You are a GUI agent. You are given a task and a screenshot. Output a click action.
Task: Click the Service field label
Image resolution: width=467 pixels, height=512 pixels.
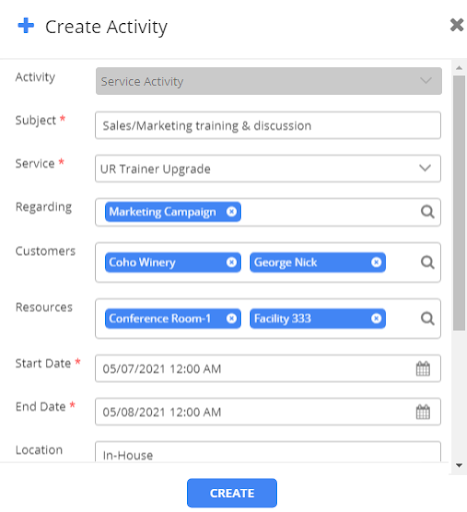click(x=35, y=163)
